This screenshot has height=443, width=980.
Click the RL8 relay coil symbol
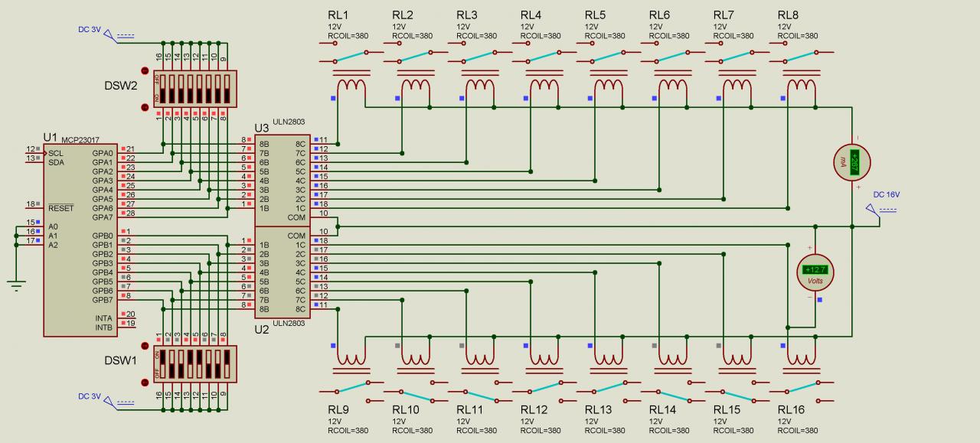802,86
